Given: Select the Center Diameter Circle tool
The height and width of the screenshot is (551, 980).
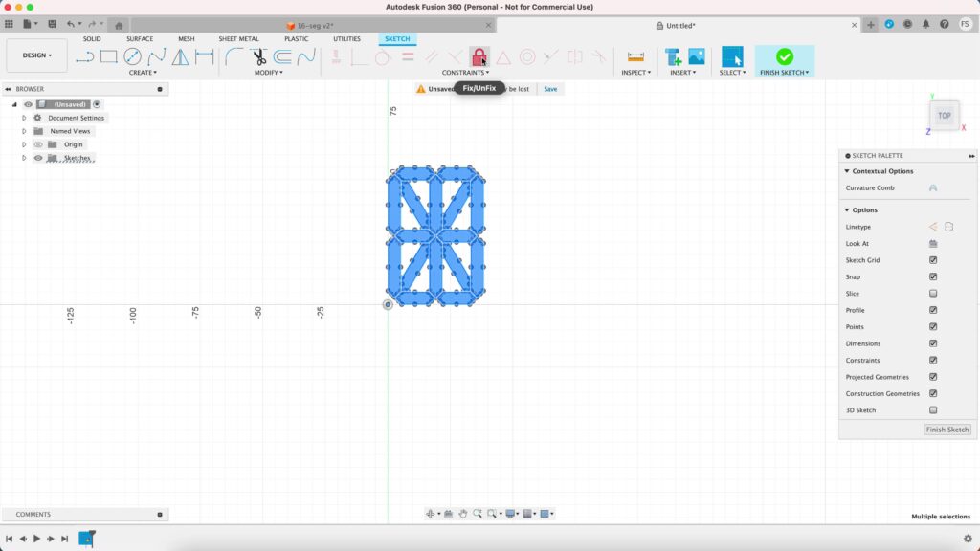Looking at the screenshot, I should tap(131, 57).
